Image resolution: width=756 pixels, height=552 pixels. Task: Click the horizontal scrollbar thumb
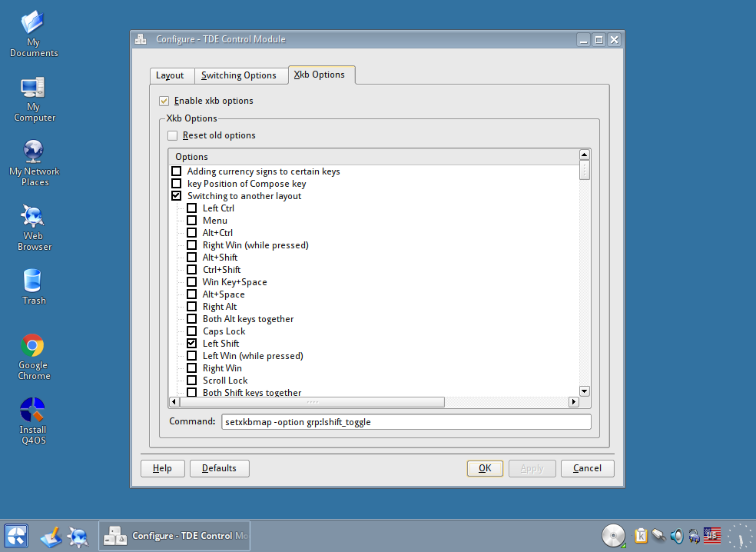[312, 402]
